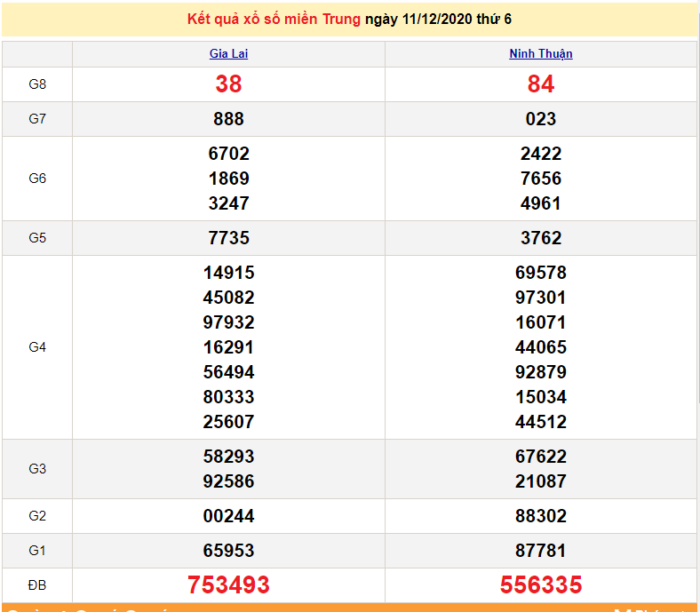Click Gia Lai G6 number 1869
700x612 pixels.
pos(228,179)
